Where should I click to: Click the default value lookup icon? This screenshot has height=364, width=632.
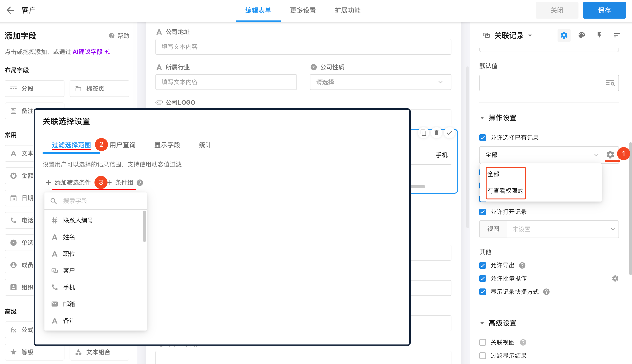coord(610,83)
